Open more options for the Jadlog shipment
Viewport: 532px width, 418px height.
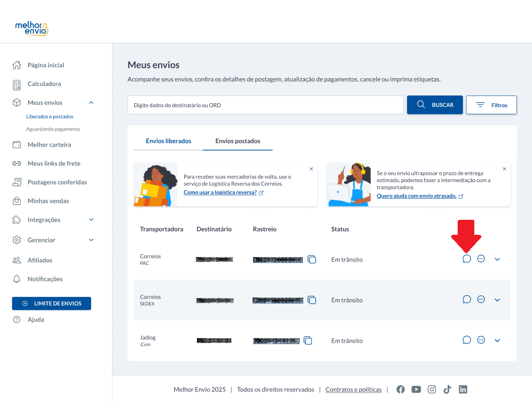(481, 340)
